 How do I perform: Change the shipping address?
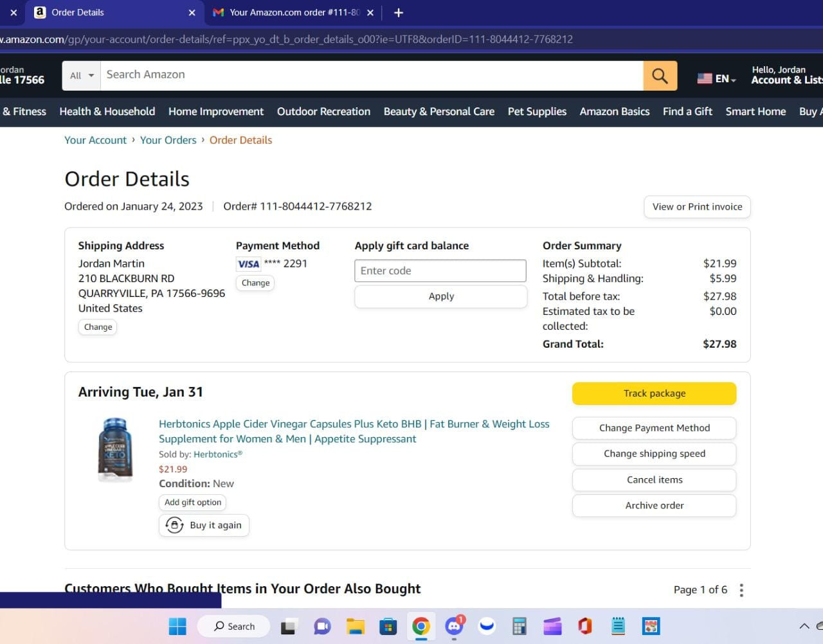click(98, 327)
